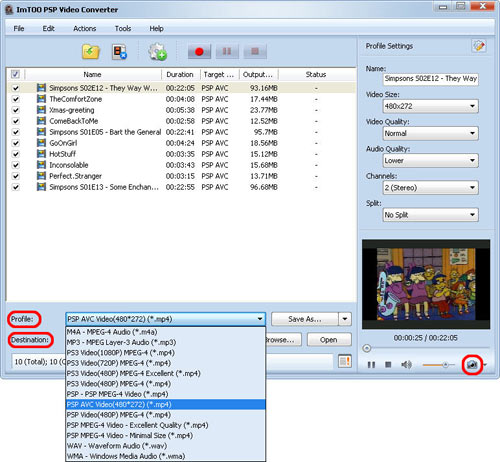Select PS3 Video(1080P) MPEG-4 profile
Viewport: 500px width, 462px height.
[x=166, y=353]
